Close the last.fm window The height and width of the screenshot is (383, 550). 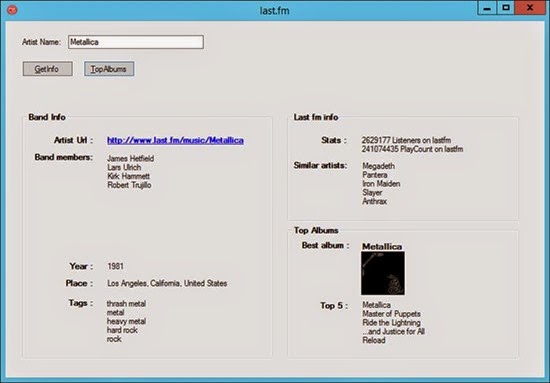[x=530, y=8]
